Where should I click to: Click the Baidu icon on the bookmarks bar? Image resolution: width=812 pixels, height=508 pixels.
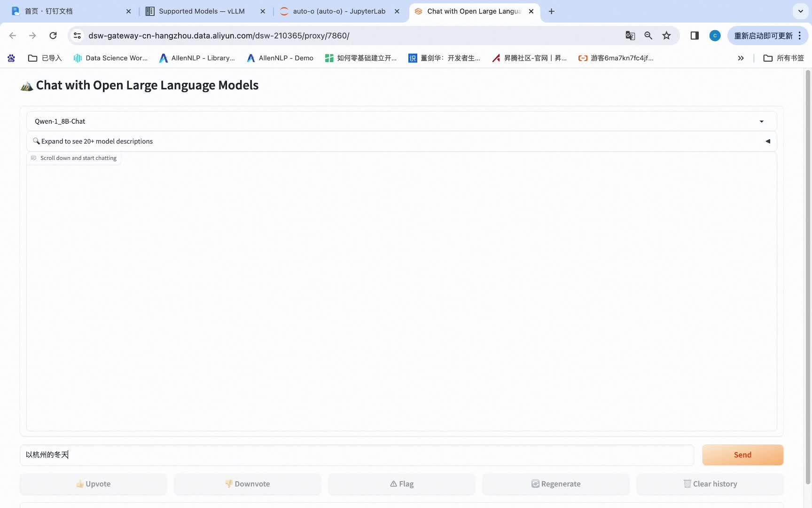(11, 58)
